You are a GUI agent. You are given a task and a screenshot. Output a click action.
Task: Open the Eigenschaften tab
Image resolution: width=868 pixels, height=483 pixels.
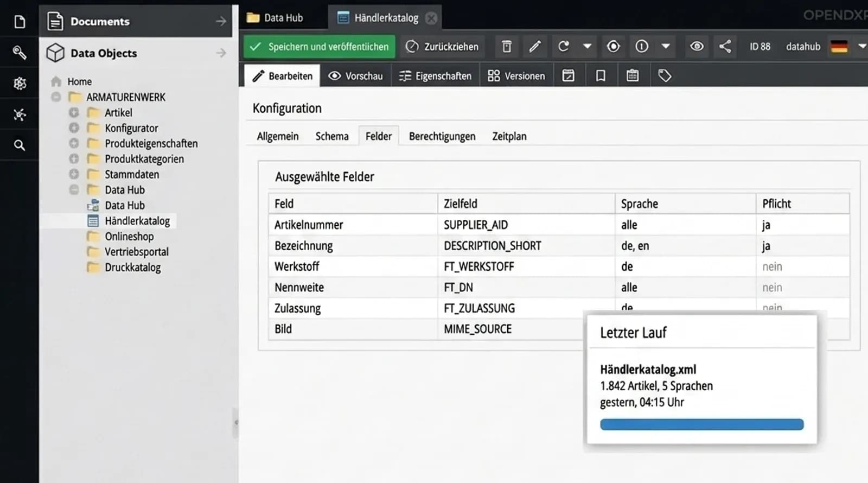[435, 76]
